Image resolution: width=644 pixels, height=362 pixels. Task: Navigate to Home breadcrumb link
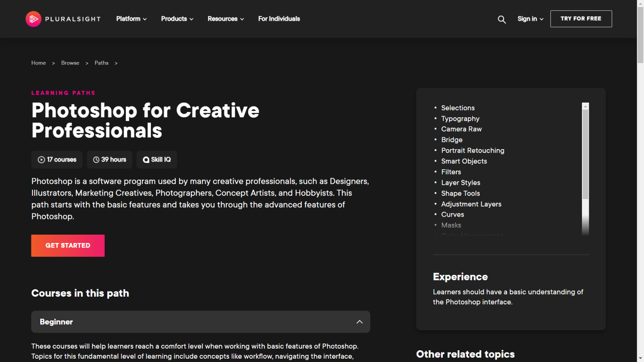click(x=39, y=63)
